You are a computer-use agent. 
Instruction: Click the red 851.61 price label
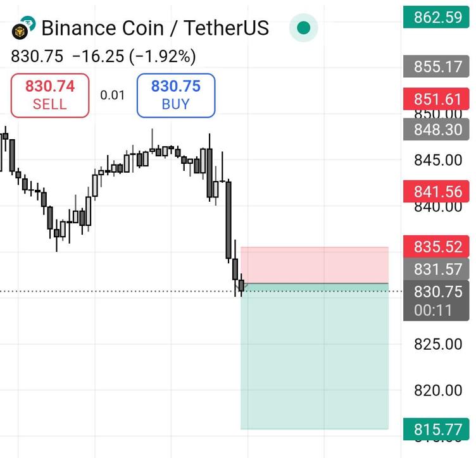coord(437,99)
